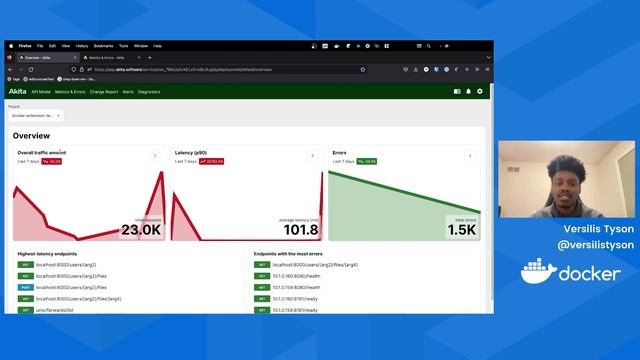The height and width of the screenshot is (360, 640).
Task: Open 10.1.0.159:8181/ready endpoint
Action: (x=286, y=310)
